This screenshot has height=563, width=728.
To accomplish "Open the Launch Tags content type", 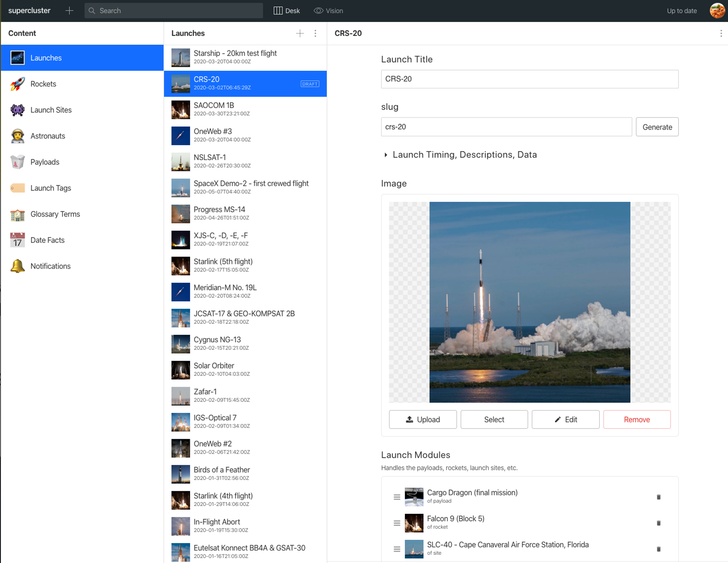I will click(x=82, y=188).
